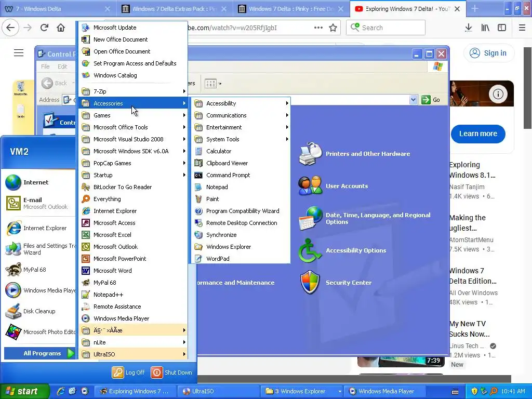532x399 pixels.
Task: Expand the System Tools submenu
Action: click(x=241, y=139)
